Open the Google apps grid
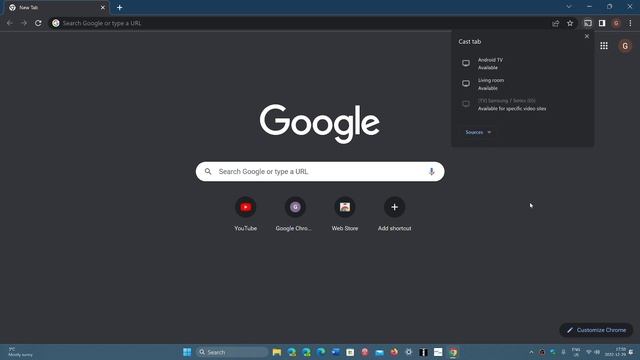 604,46
